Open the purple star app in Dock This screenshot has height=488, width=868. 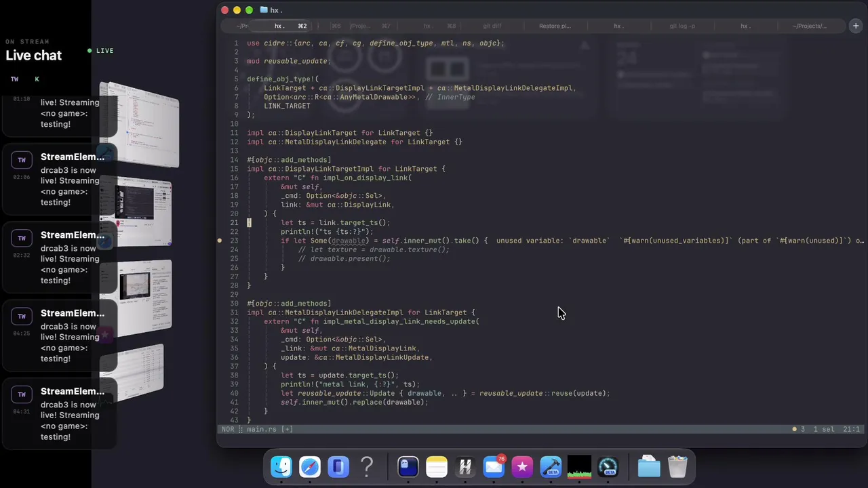click(522, 467)
